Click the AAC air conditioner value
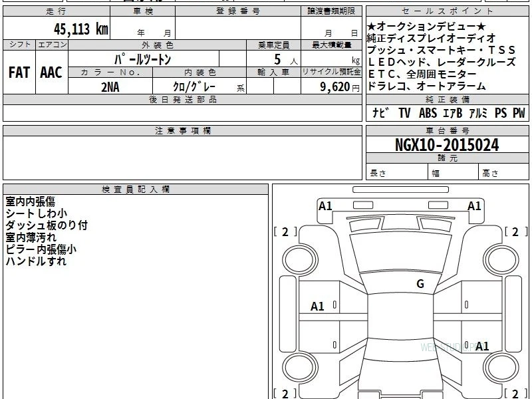 51,72
